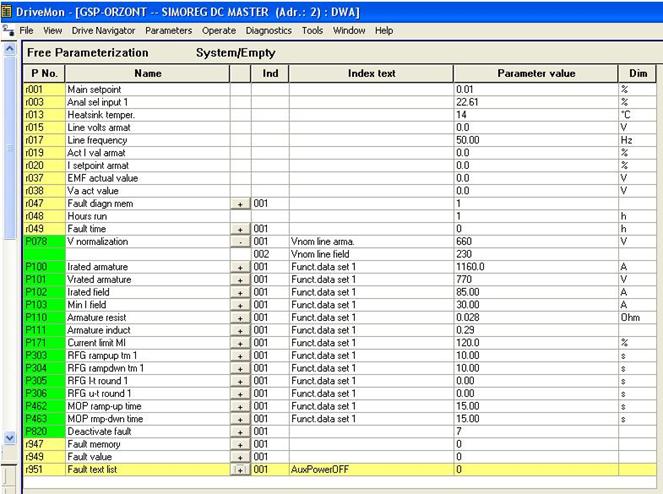Expand indices of P111 Armature induct
The width and height of the screenshot is (663, 494).
click(240, 331)
